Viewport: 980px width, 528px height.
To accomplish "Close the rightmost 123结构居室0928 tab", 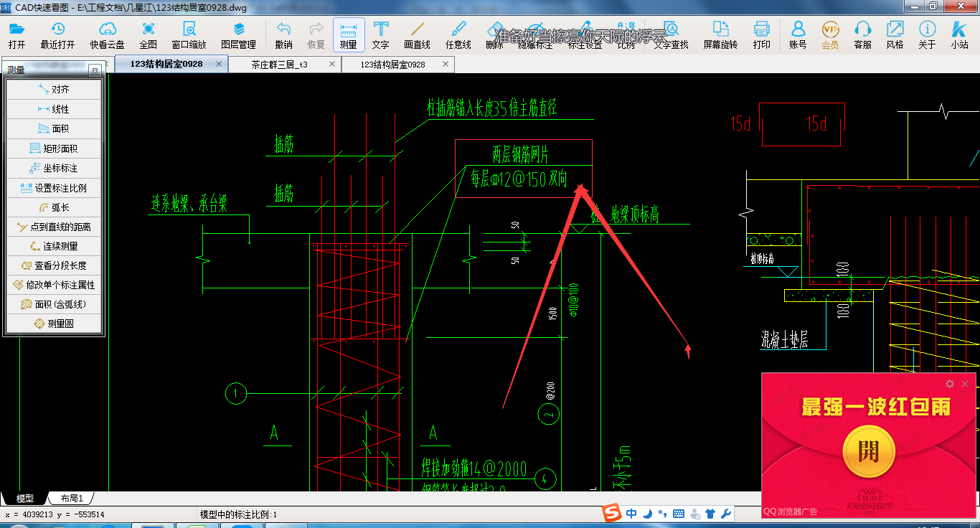I will 445,64.
